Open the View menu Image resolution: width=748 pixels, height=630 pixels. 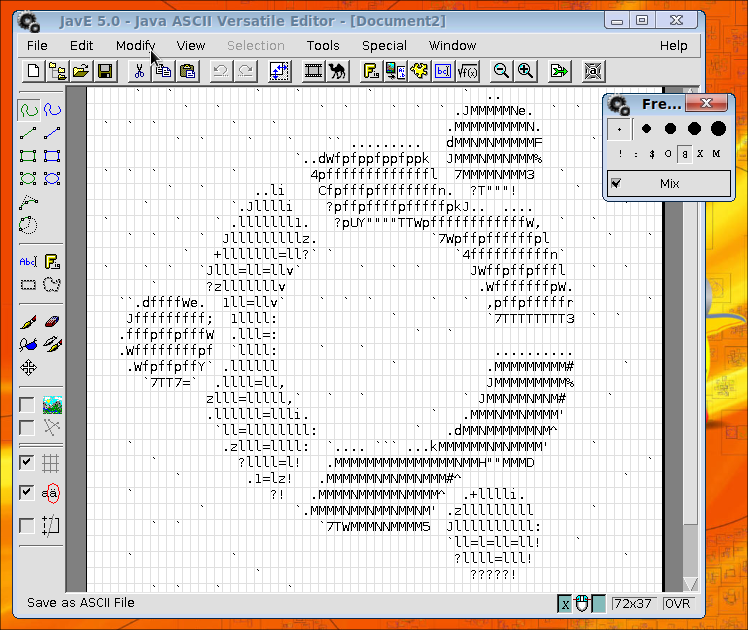pos(191,46)
